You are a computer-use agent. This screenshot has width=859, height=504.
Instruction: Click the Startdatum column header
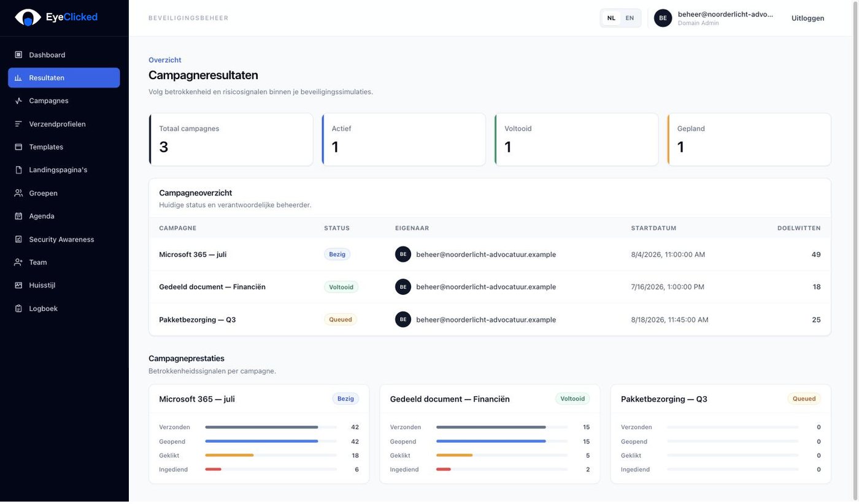[654, 228]
